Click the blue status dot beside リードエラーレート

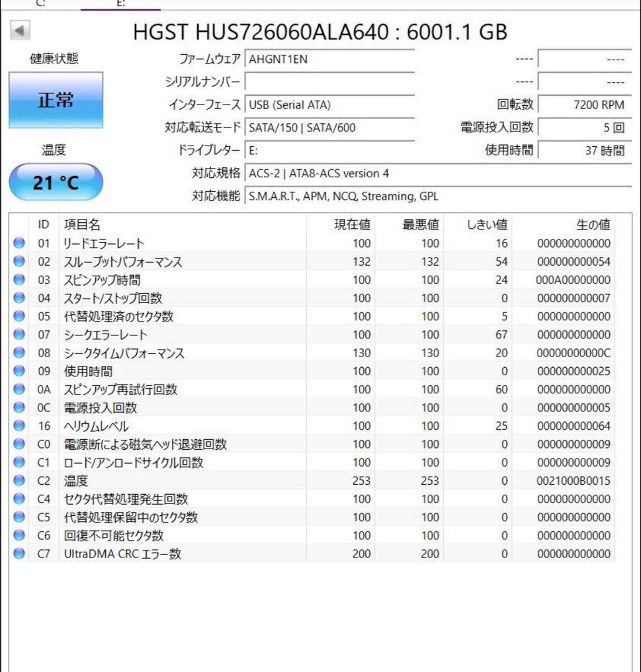pyautogui.click(x=19, y=243)
